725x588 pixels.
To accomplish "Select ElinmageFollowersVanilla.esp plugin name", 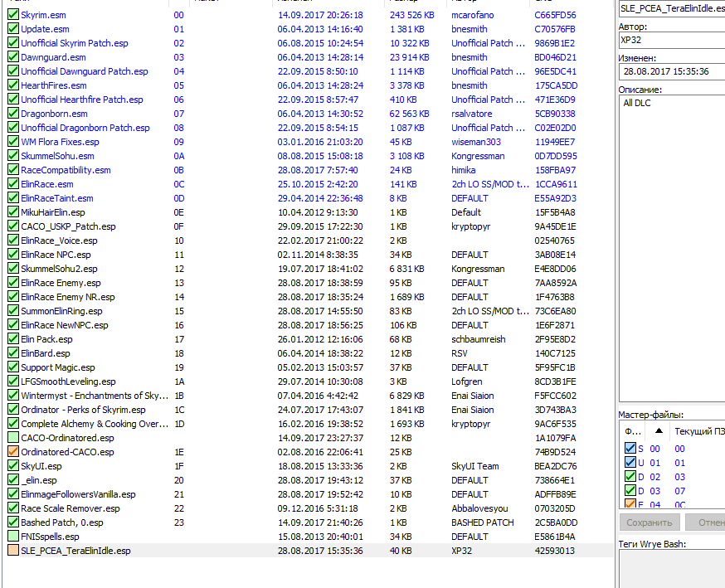I will tap(78, 494).
